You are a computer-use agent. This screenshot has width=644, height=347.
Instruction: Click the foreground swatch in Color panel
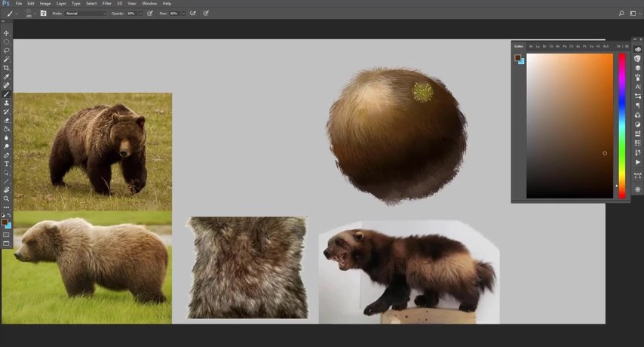517,57
